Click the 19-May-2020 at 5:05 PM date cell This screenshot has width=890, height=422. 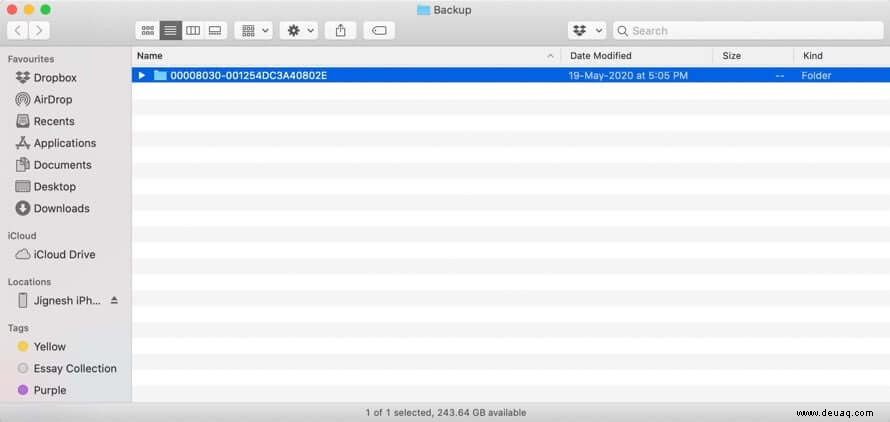pos(628,75)
